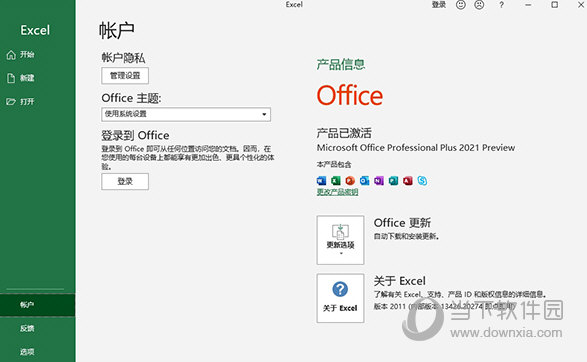Screen dimensions: 587x362
Task: Open the 打开 (Open) sidebar item
Action: (x=37, y=101)
